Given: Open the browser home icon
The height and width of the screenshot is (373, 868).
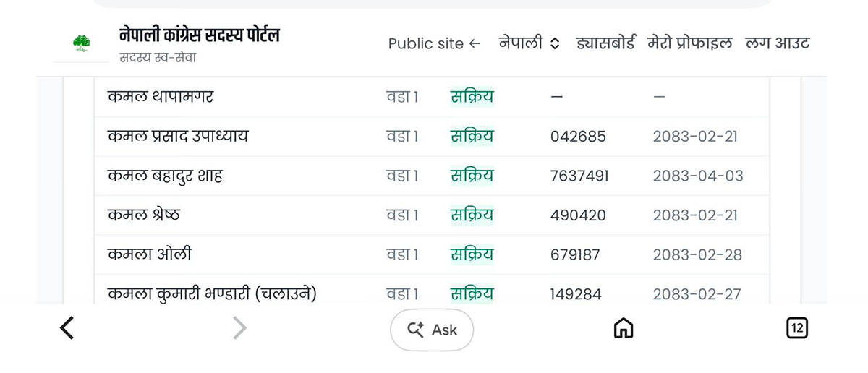Looking at the screenshot, I should (623, 329).
